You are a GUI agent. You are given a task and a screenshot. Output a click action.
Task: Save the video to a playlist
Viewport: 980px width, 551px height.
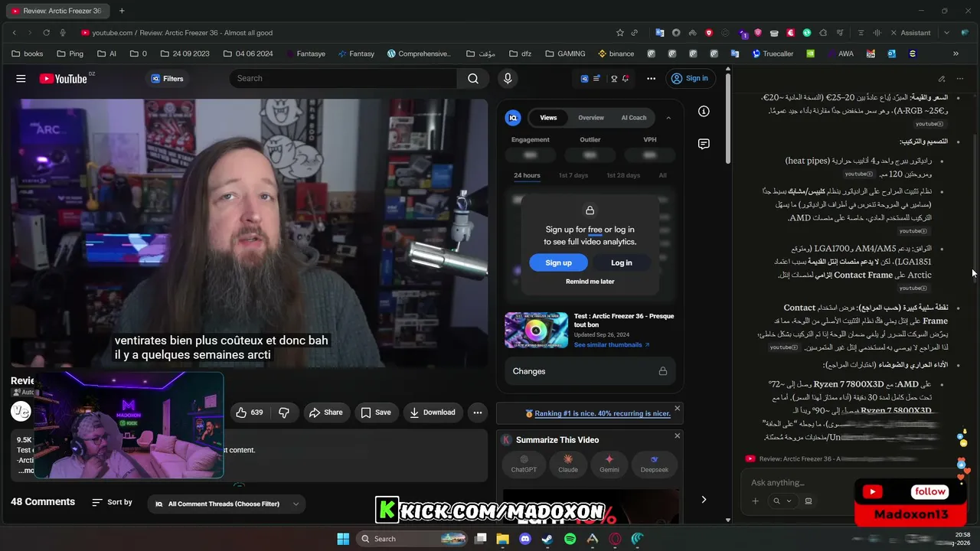pyautogui.click(x=376, y=412)
